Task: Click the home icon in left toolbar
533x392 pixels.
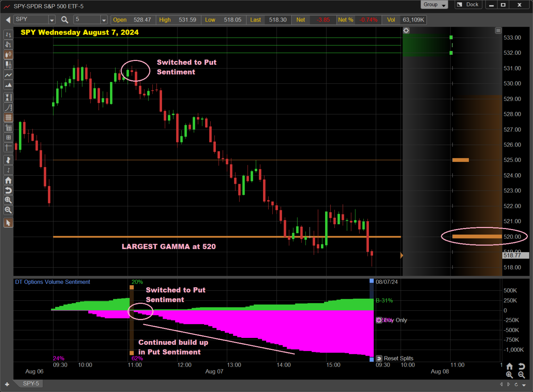Action: pyautogui.click(x=8, y=180)
